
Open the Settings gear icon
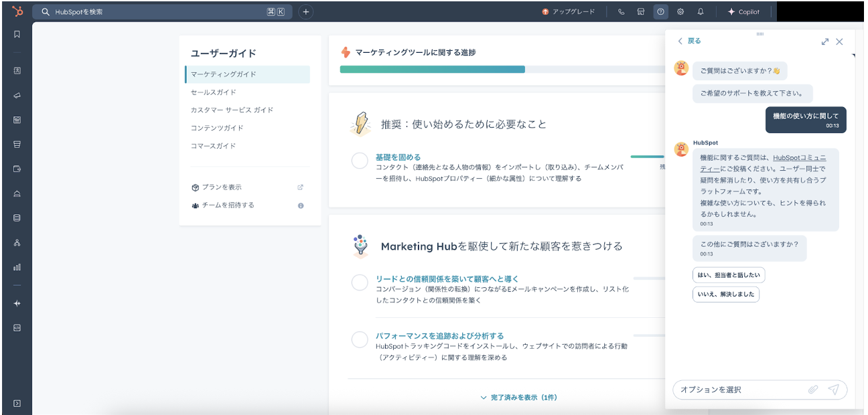[680, 11]
